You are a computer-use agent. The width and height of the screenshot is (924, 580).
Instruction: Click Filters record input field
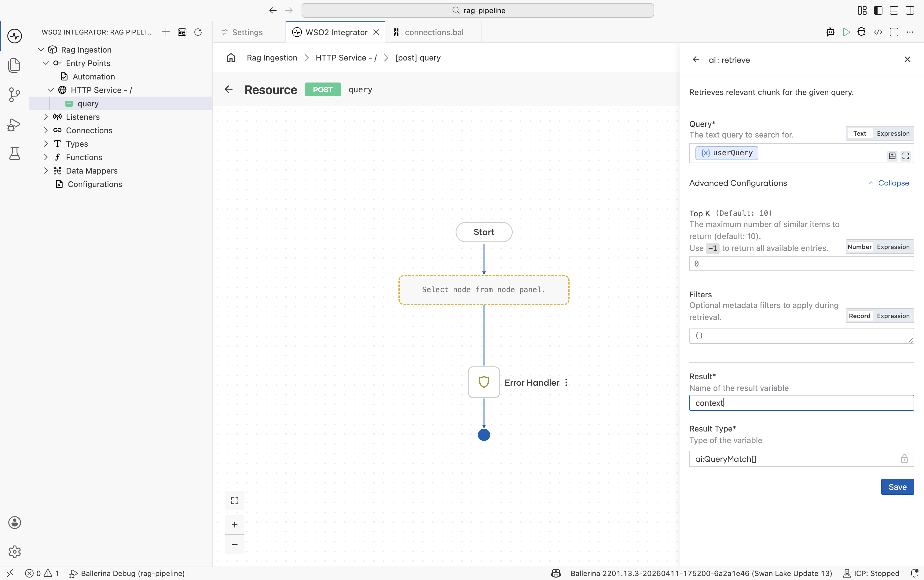(802, 336)
